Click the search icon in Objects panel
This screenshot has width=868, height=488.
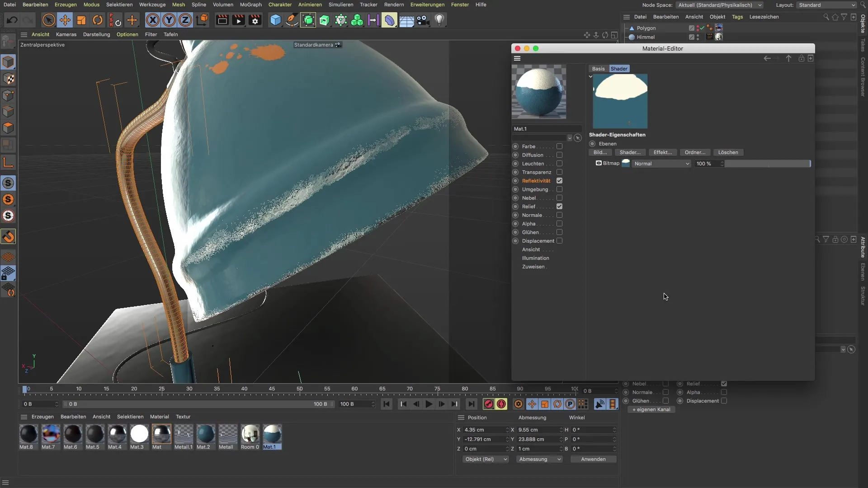pos(826,17)
